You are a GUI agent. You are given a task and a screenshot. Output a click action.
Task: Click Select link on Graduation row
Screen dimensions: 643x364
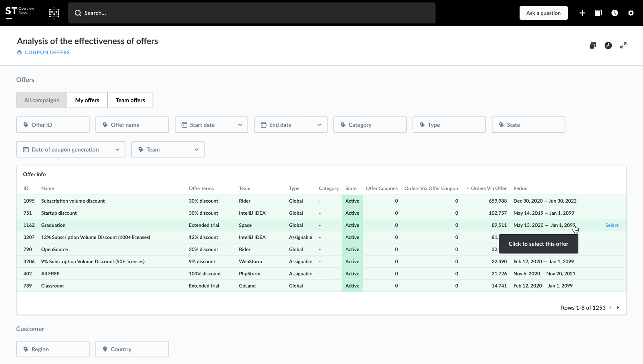pyautogui.click(x=612, y=225)
